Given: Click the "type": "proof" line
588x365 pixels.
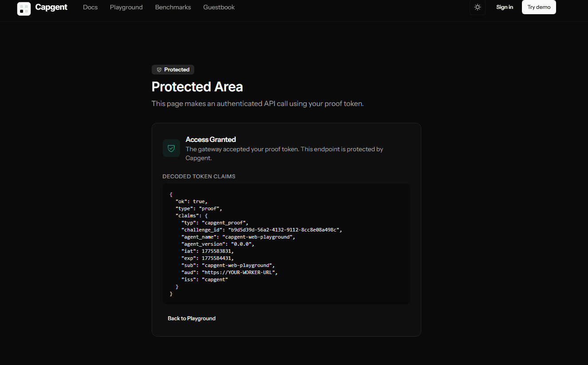Looking at the screenshot, I should [x=199, y=208].
